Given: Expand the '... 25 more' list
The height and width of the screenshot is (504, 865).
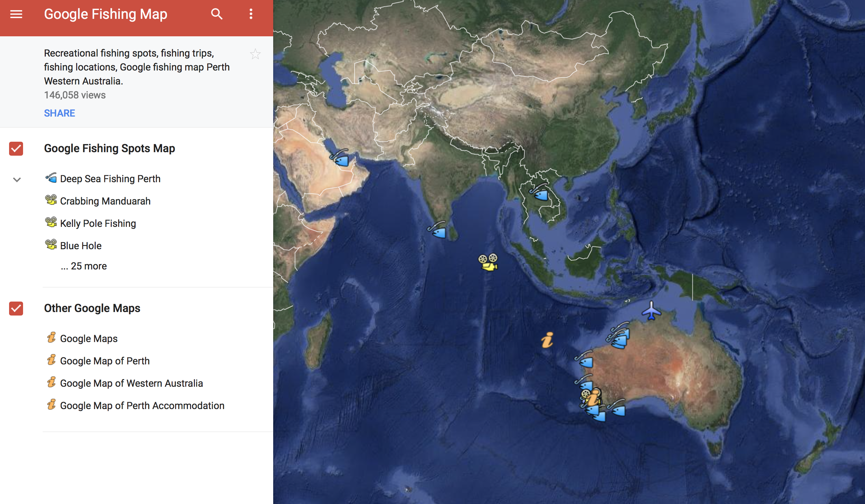Looking at the screenshot, I should pos(83,266).
